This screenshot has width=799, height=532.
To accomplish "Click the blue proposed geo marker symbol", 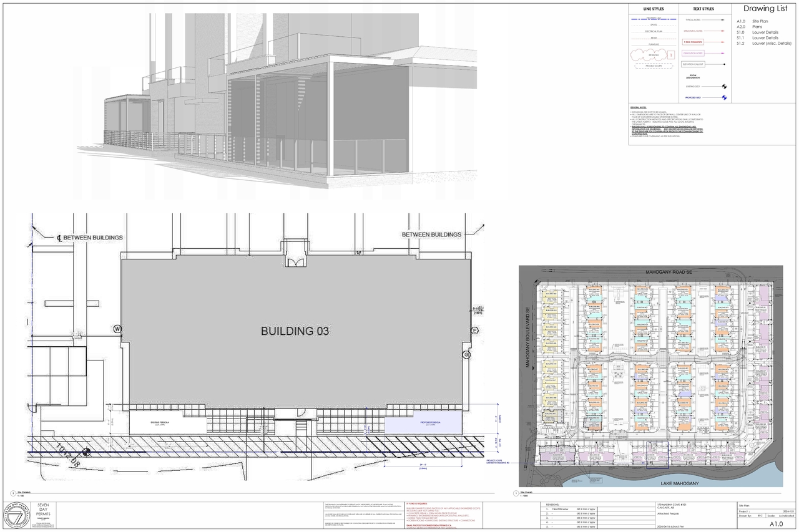I will (724, 97).
